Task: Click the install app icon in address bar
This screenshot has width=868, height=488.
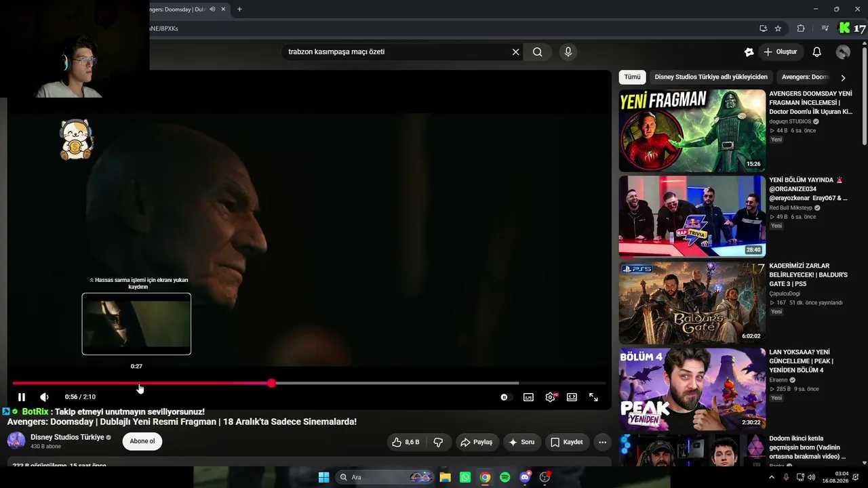Action: [x=763, y=28]
